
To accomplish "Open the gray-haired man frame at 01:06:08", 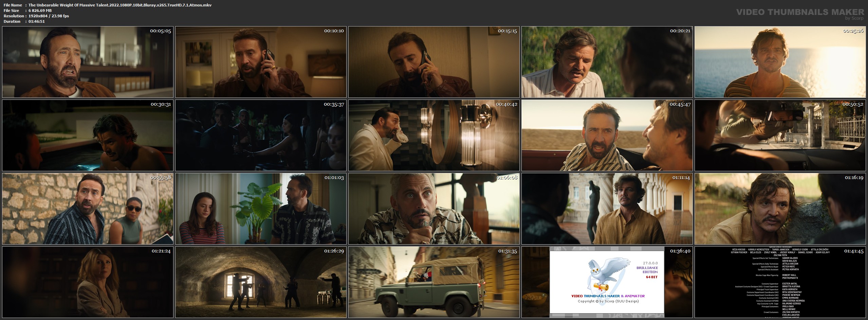I will [x=434, y=209].
